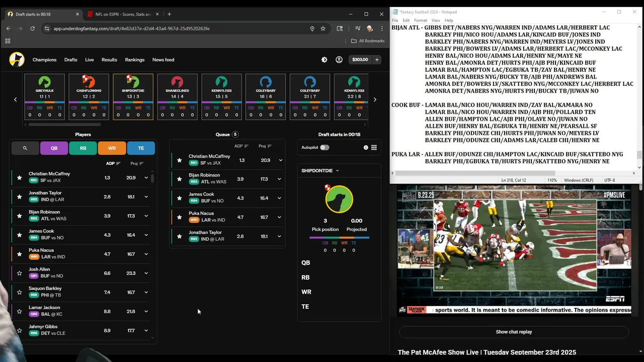Open the Chrome apps grid icon
The width and height of the screenshot is (644, 362).
[8, 41]
